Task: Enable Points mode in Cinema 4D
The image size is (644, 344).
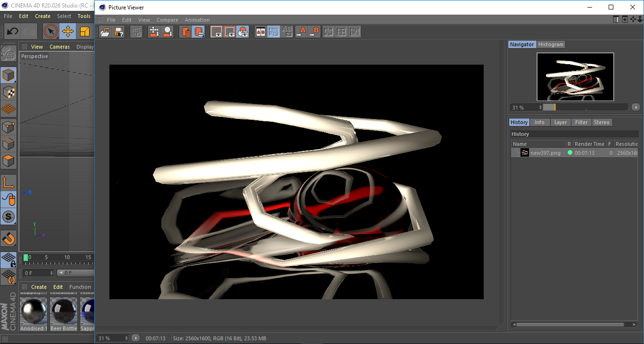Action: coord(8,126)
